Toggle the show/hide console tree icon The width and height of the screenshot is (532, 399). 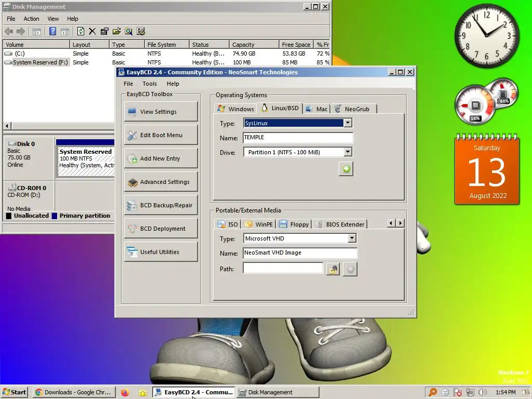click(x=37, y=32)
